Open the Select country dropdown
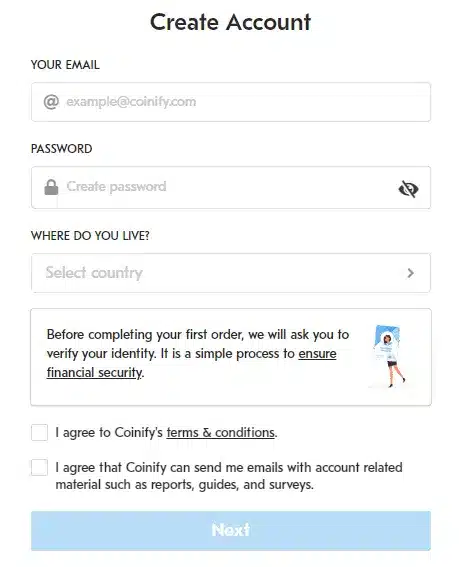Image resolution: width=459 pixels, height=567 pixels. (231, 273)
